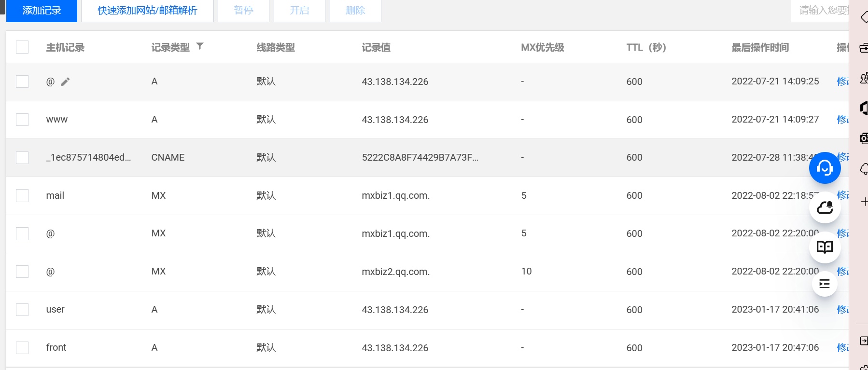Check the box for the front record
The image size is (868, 370).
tap(22, 348)
